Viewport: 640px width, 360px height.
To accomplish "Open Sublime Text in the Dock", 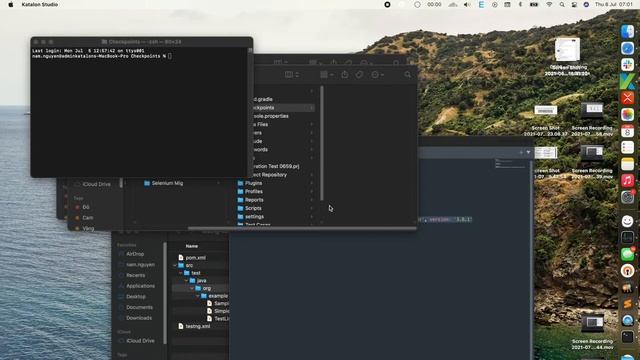I will tap(627, 304).
